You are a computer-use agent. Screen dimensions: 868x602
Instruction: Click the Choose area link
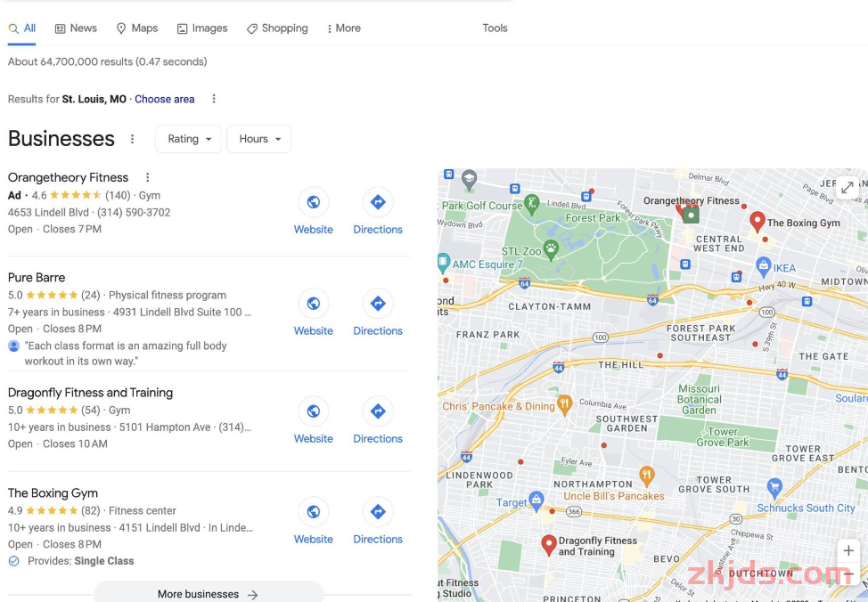pos(164,99)
